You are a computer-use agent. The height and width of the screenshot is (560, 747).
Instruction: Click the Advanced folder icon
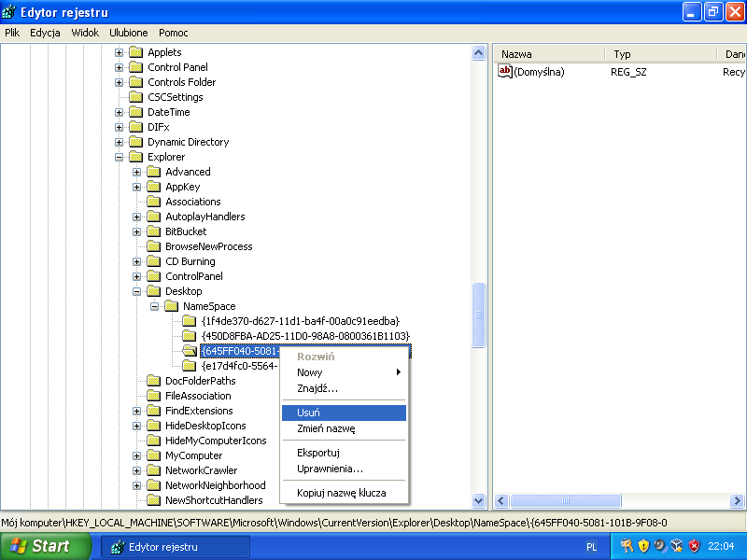[154, 172]
